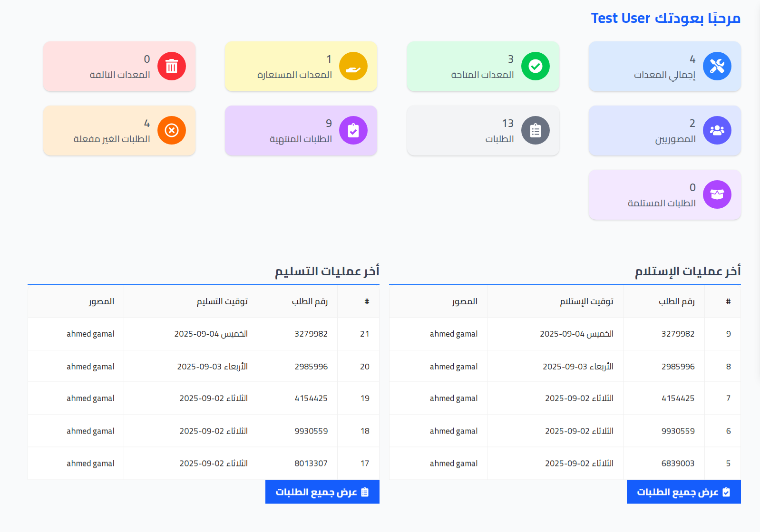Image resolution: width=760 pixels, height=532 pixels.
Task: Click photographer ahmed gamal in first delivery row
Action: coord(90,334)
